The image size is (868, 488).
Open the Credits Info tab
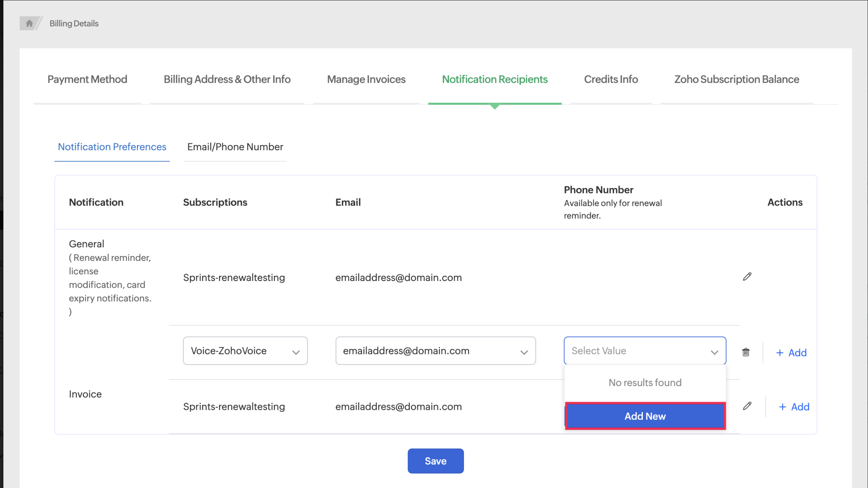click(611, 79)
